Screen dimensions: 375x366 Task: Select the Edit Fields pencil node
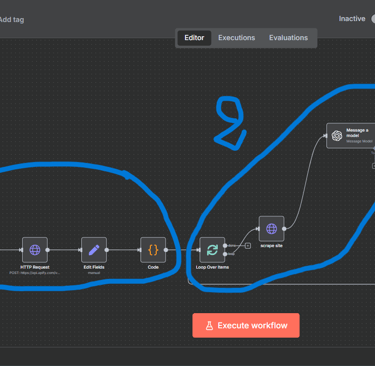point(94,250)
